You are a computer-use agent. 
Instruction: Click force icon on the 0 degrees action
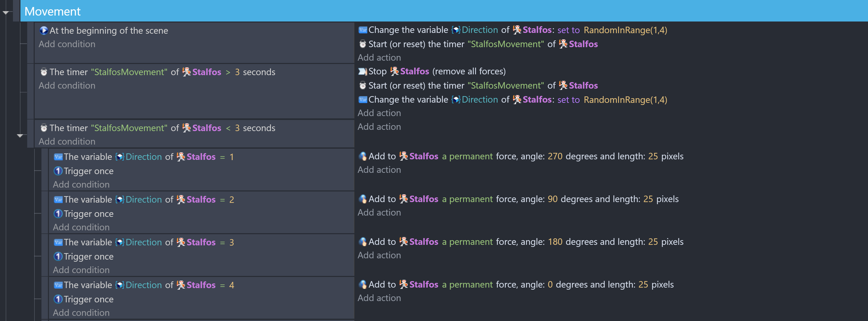click(363, 284)
